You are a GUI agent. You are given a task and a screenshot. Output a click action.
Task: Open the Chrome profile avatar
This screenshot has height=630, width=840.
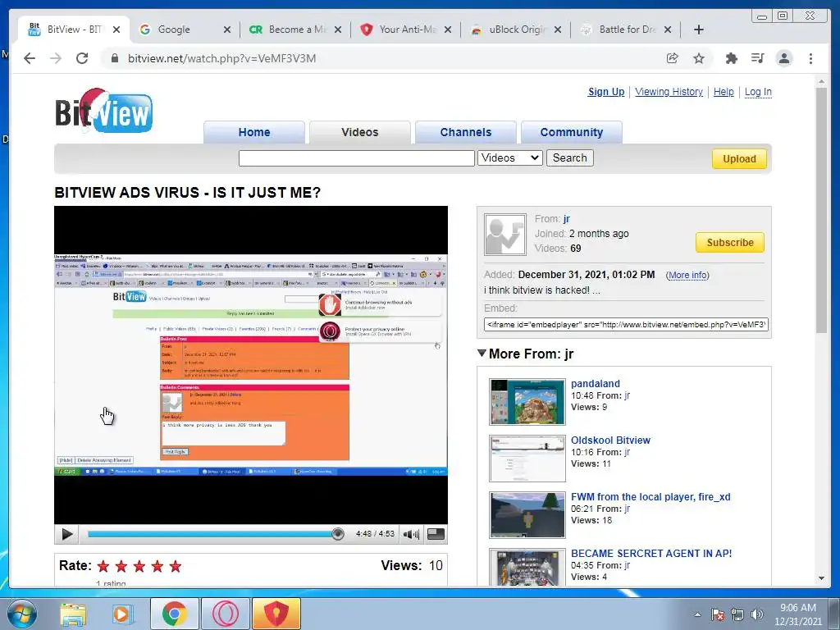pos(783,58)
